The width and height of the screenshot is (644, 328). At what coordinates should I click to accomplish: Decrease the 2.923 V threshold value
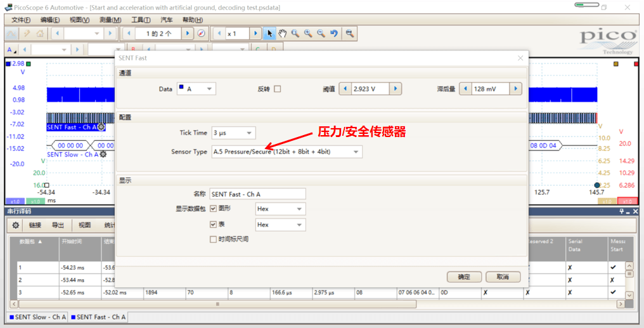tap(345, 89)
